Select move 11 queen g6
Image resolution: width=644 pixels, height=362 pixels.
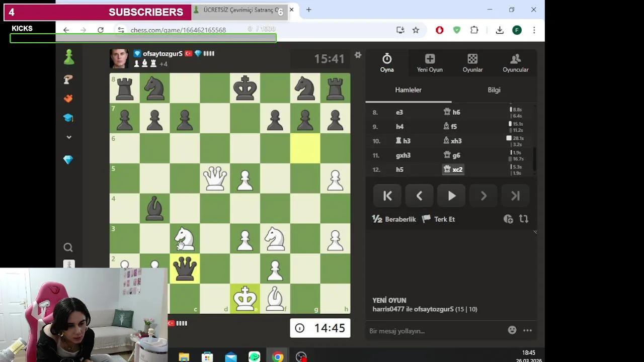[x=452, y=155]
